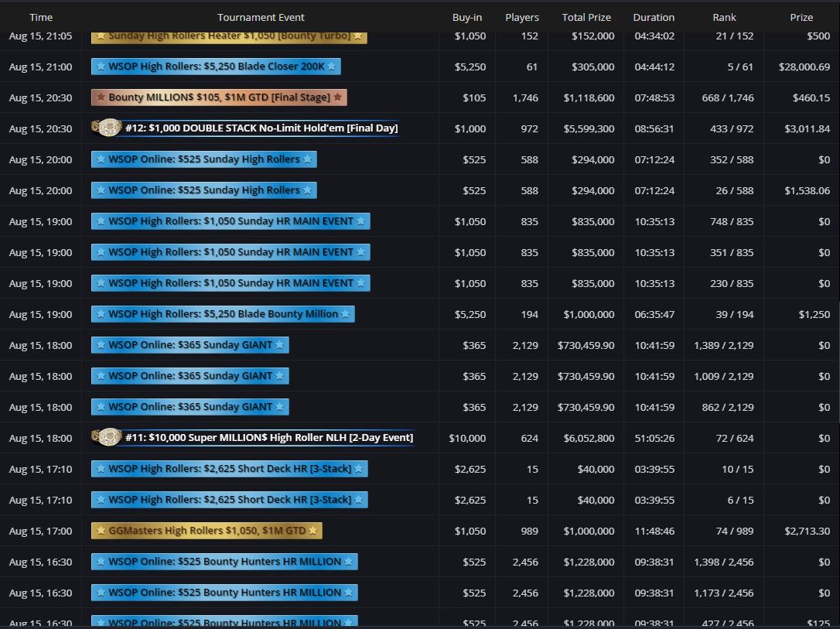Sort by the Rank column header
Screen dimensions: 840x629
724,17
